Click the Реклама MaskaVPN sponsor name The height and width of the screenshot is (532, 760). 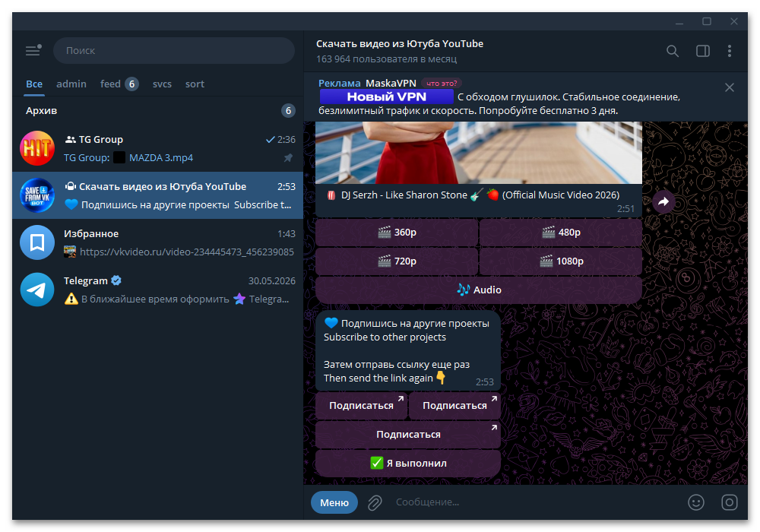point(391,84)
